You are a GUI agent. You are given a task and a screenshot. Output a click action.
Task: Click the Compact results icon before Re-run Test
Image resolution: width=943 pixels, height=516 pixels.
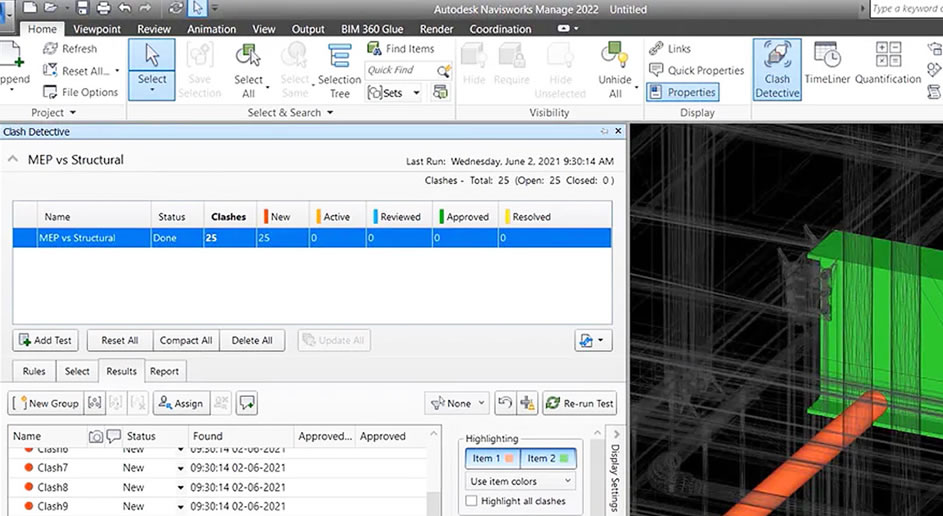click(527, 403)
